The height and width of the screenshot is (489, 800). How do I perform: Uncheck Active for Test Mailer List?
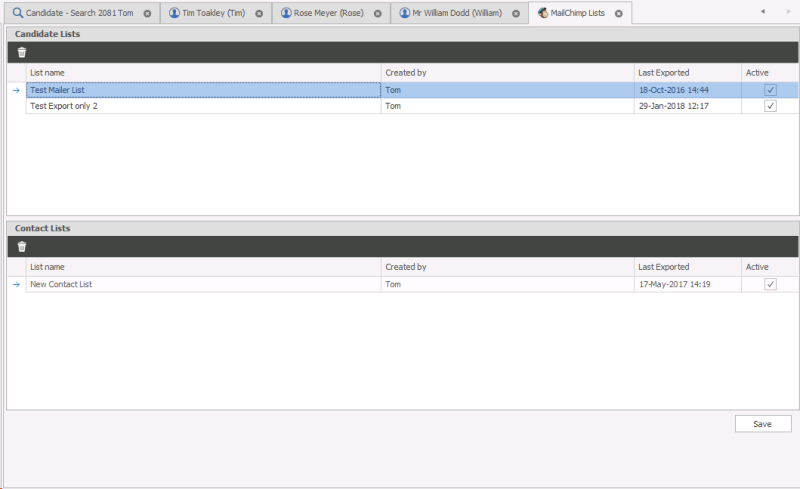coord(770,90)
